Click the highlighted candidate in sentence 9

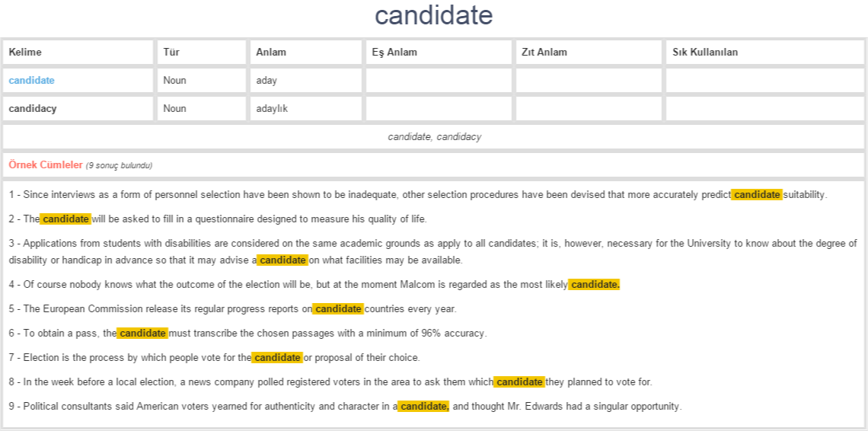tap(424, 407)
